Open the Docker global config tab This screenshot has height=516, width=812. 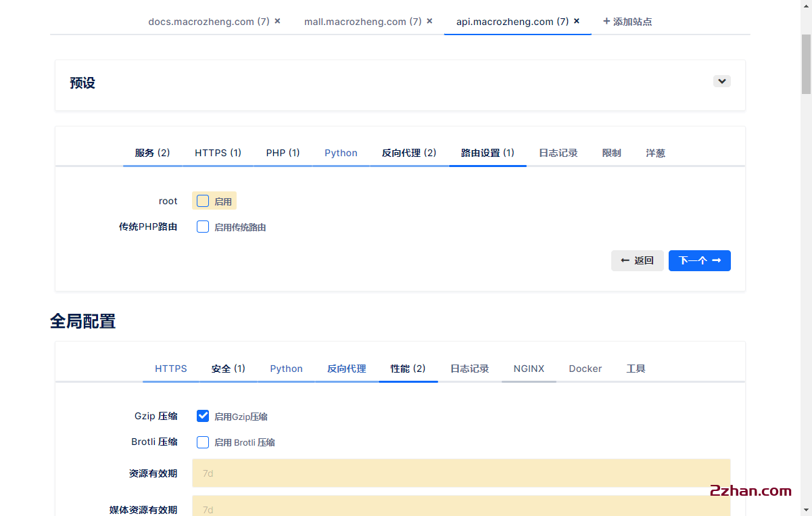point(584,369)
